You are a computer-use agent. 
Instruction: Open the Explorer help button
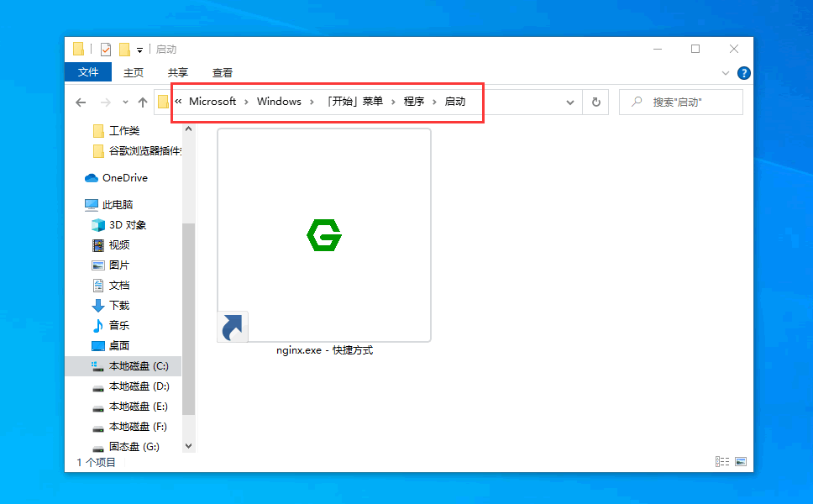(743, 73)
